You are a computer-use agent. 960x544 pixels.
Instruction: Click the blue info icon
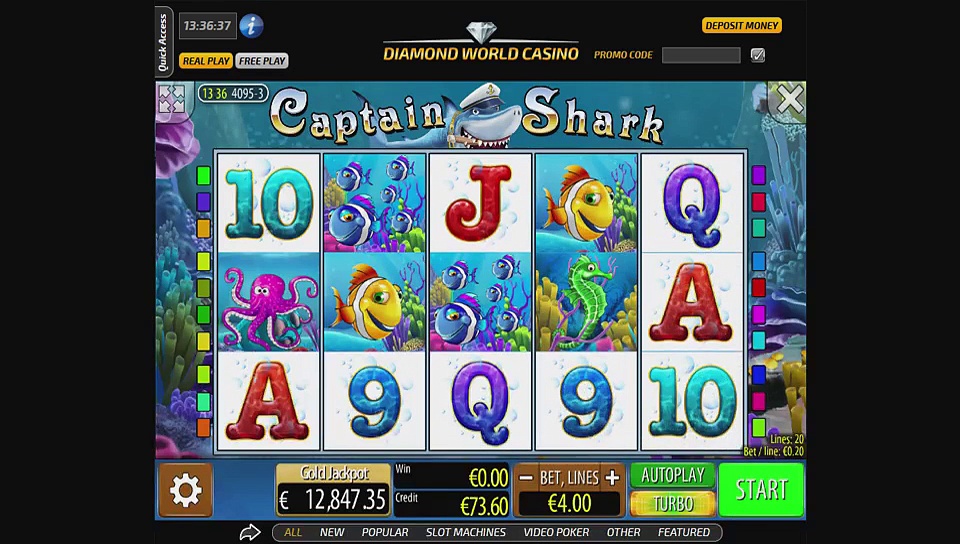click(x=251, y=26)
